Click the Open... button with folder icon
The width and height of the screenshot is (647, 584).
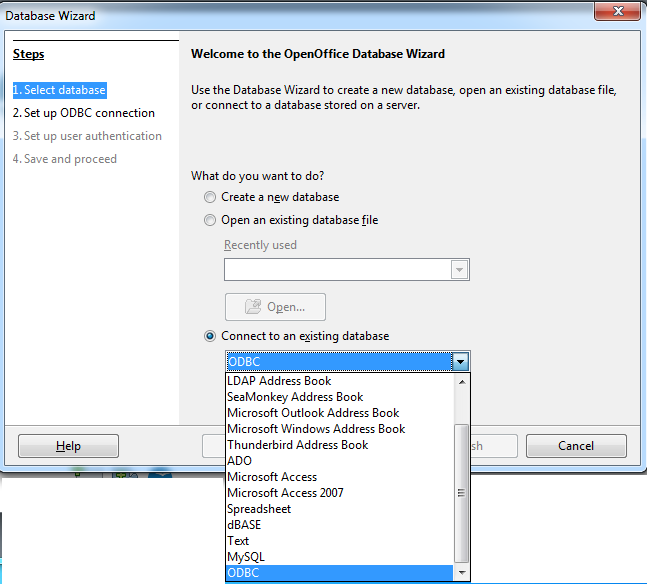point(275,307)
